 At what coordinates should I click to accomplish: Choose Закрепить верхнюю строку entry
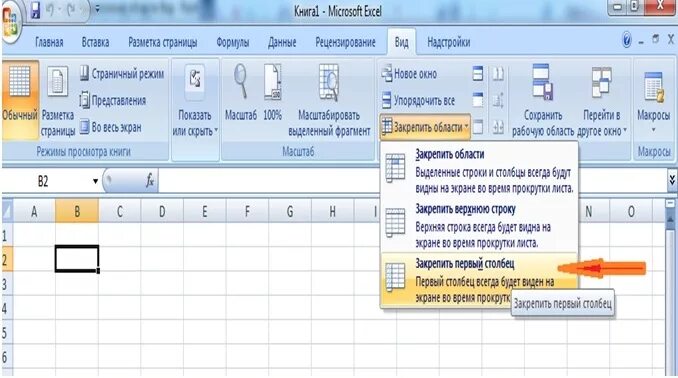pos(479,225)
